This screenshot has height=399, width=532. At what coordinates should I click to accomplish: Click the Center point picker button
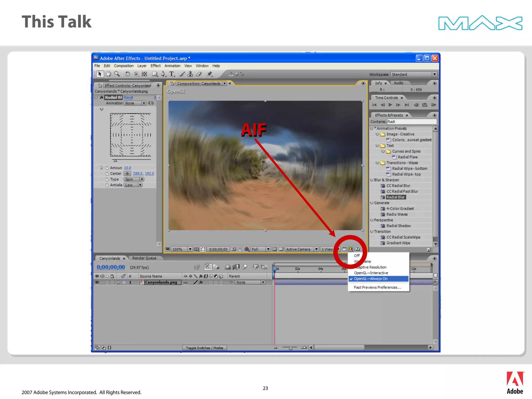127,174
